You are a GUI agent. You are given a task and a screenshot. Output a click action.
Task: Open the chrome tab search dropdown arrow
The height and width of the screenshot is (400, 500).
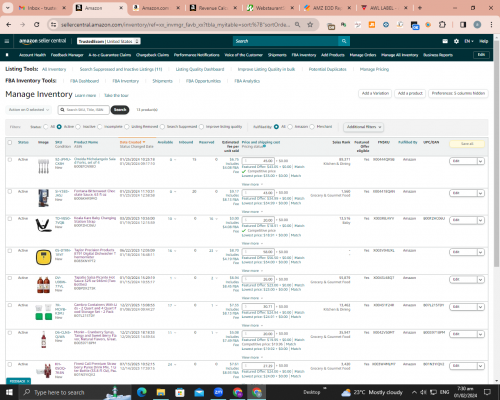(7, 8)
